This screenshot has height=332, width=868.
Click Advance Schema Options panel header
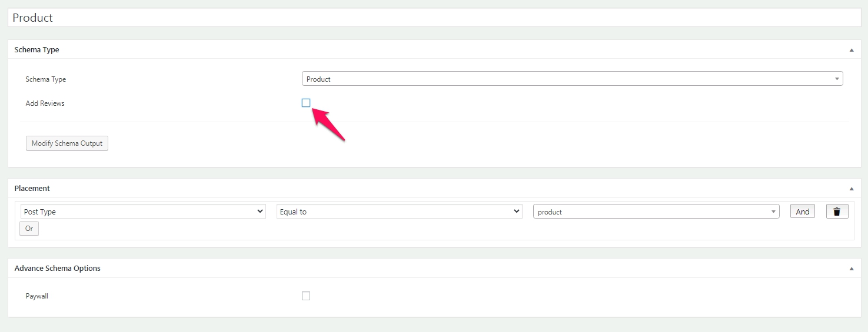(434, 269)
